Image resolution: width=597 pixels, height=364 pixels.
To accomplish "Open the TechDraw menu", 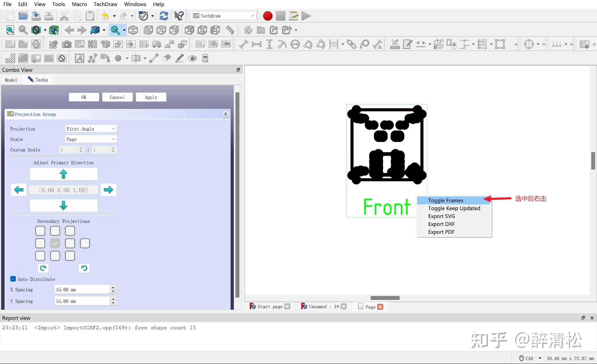I will click(x=105, y=4).
